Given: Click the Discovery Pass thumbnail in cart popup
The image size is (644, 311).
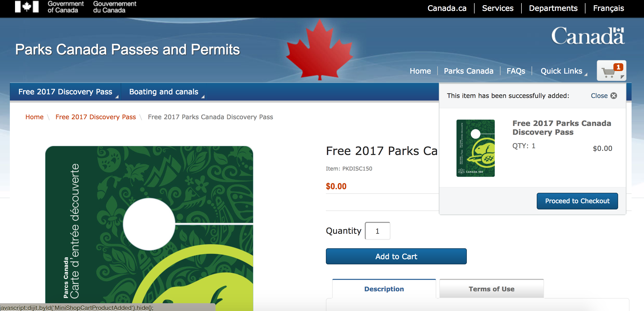Looking at the screenshot, I should (x=475, y=148).
